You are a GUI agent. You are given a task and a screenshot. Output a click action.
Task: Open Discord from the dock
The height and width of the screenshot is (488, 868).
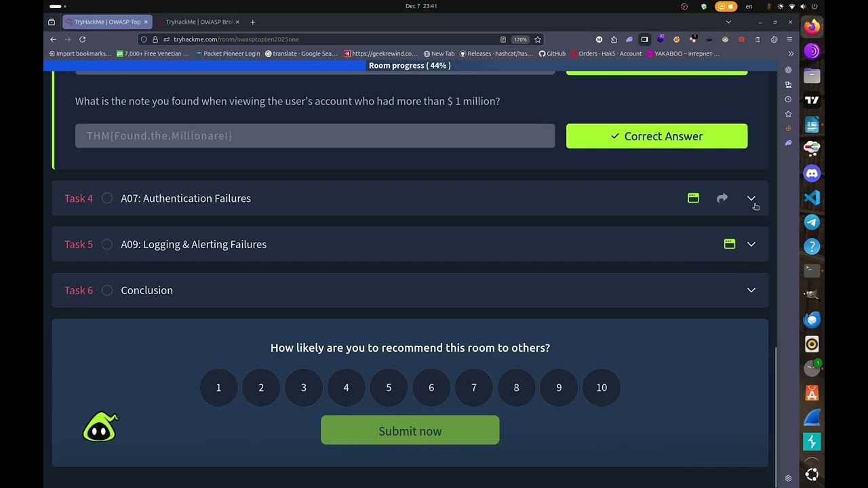tap(812, 174)
